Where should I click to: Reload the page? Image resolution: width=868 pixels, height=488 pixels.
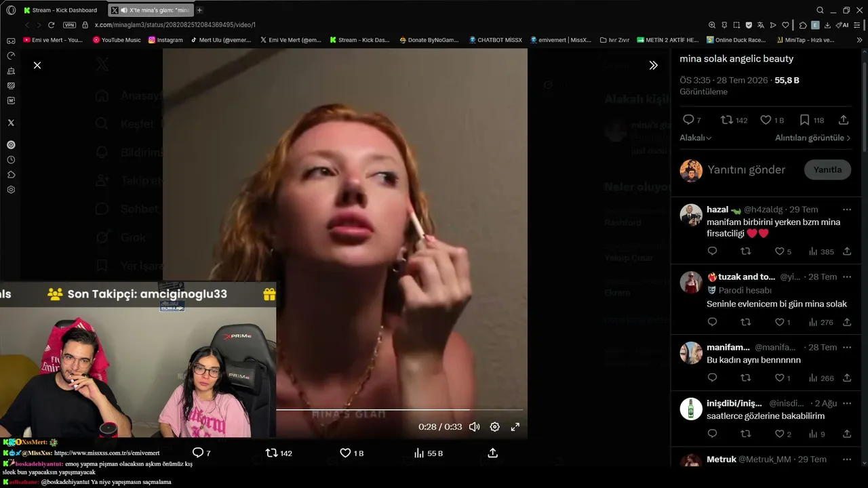(53, 25)
